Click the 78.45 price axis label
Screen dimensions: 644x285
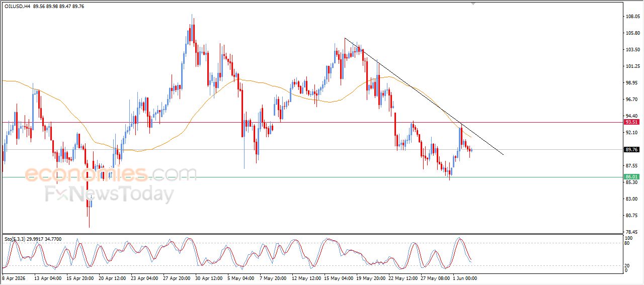pyautogui.click(x=632, y=232)
